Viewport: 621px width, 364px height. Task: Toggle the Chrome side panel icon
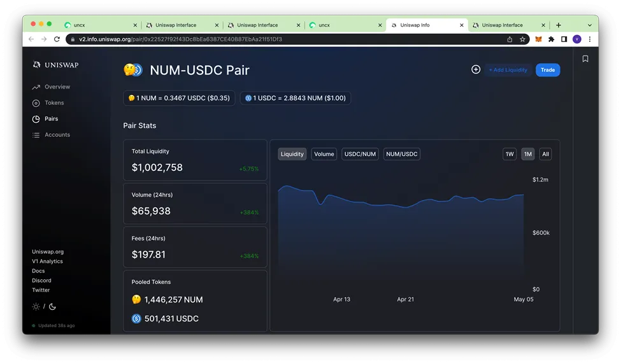tap(564, 39)
